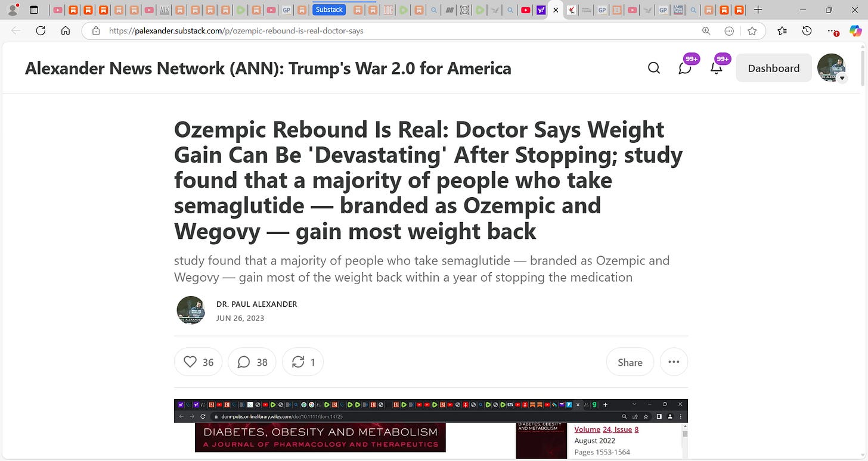Click the Ozempic Rebound article headline
The image size is (868, 461).
(429, 180)
